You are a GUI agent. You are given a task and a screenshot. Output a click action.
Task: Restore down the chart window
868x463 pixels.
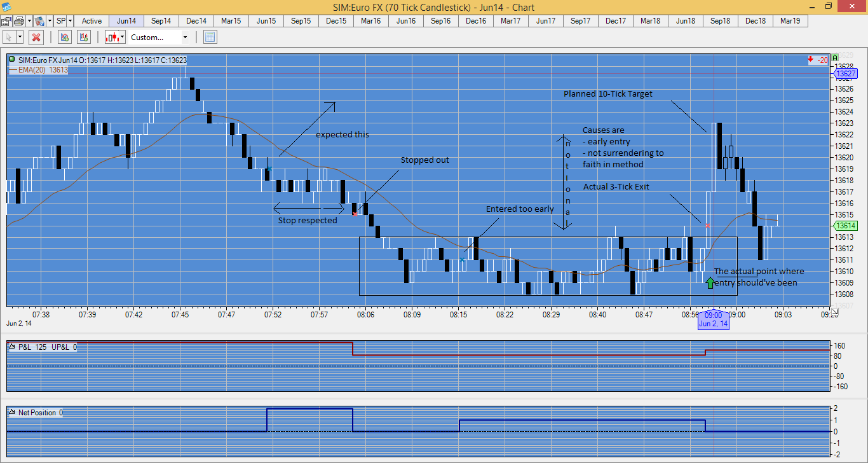click(828, 7)
